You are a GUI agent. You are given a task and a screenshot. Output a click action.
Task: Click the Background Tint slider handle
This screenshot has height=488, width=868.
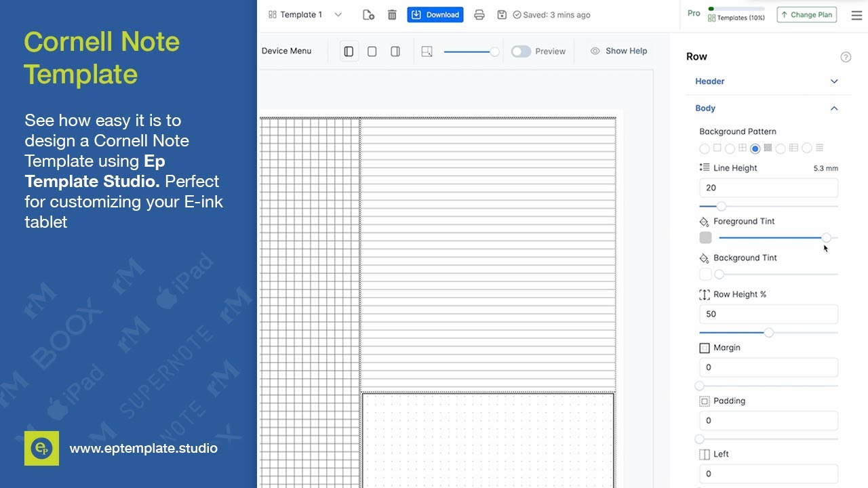[719, 274]
